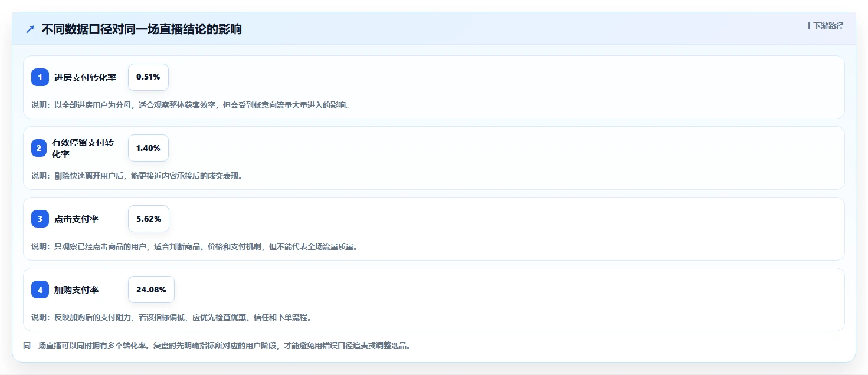Click the description starting 以全部进房用户为分母
Image resolution: width=868 pixels, height=375 pixels.
click(191, 105)
